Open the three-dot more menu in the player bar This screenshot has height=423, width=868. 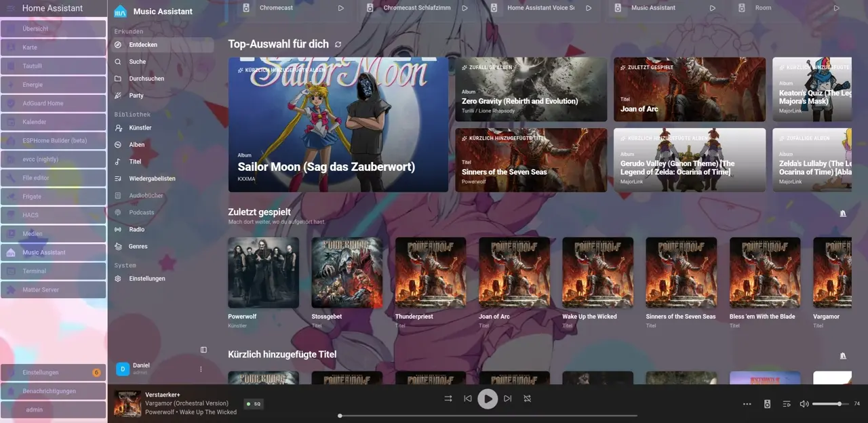click(x=747, y=404)
